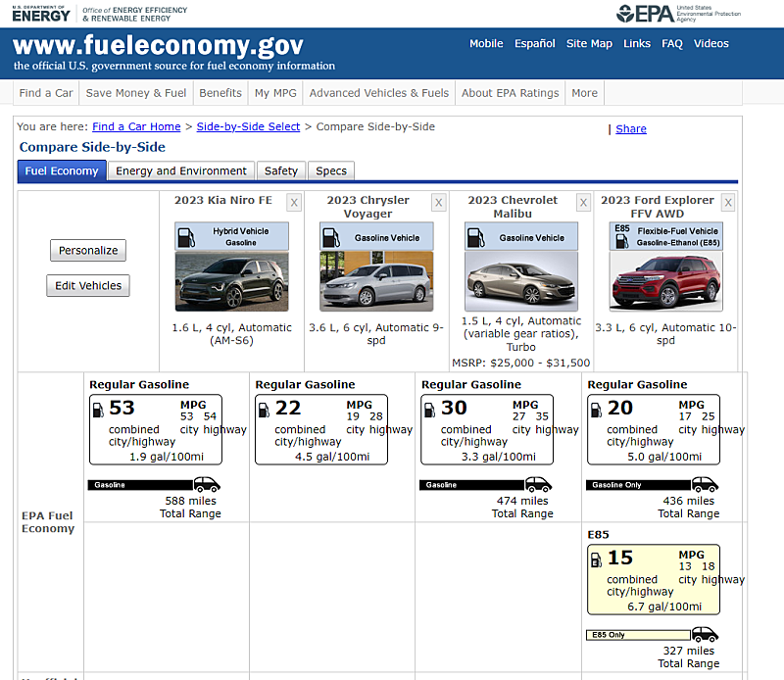Remove the 2023 Chevrolet Malibu column
Viewport: 784px width, 680px height.
[583, 203]
